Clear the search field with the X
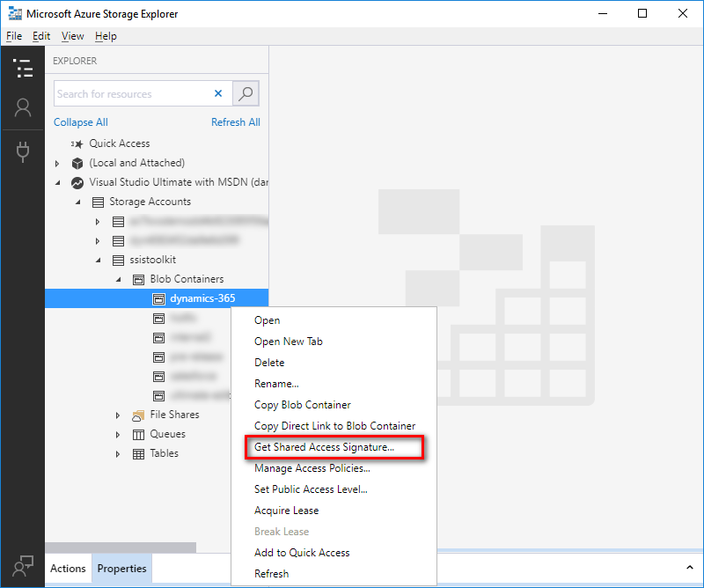This screenshot has width=704, height=588. click(217, 93)
